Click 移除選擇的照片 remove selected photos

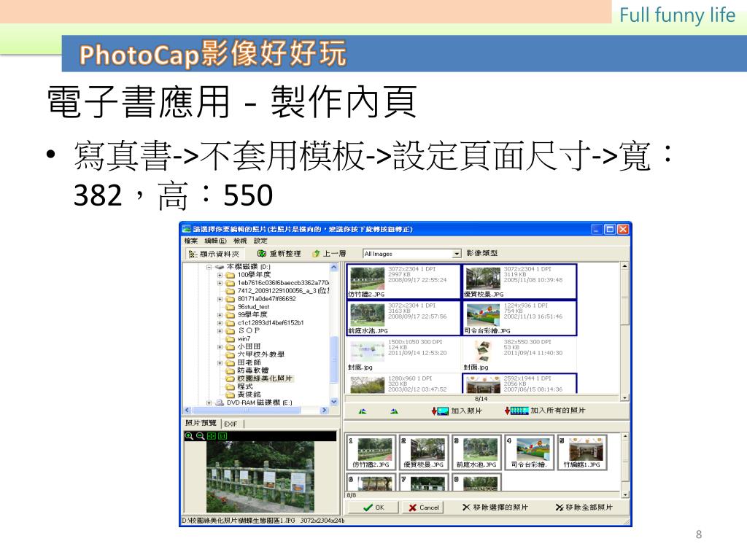point(495,507)
